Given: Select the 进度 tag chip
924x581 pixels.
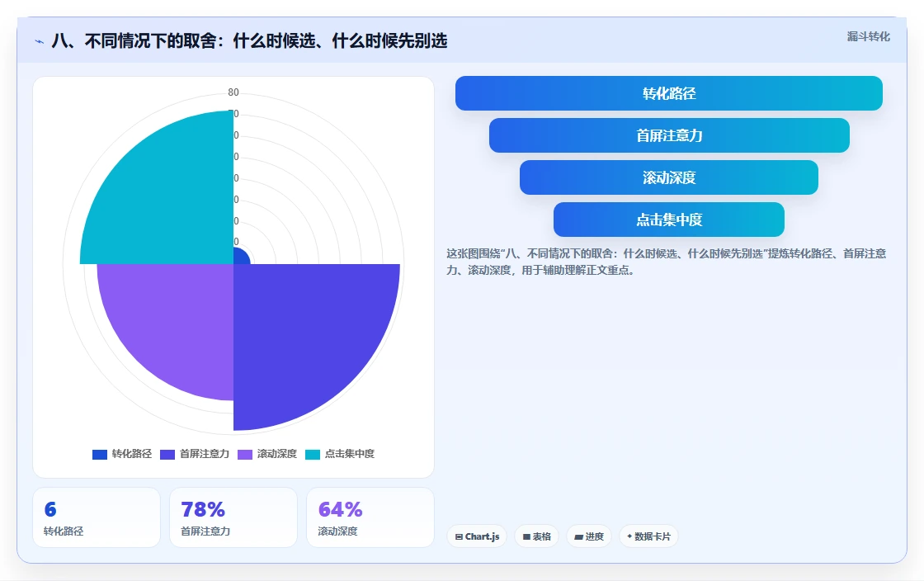Looking at the screenshot, I should [x=589, y=536].
